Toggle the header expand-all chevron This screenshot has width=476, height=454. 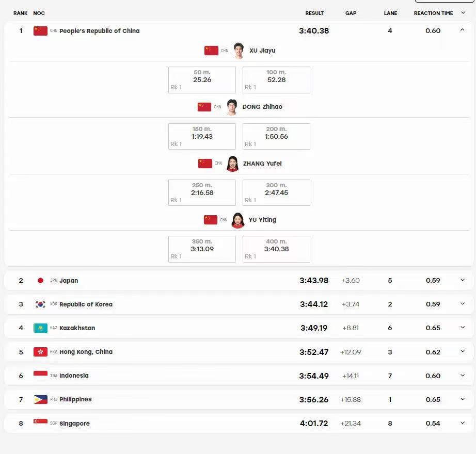pyautogui.click(x=463, y=13)
